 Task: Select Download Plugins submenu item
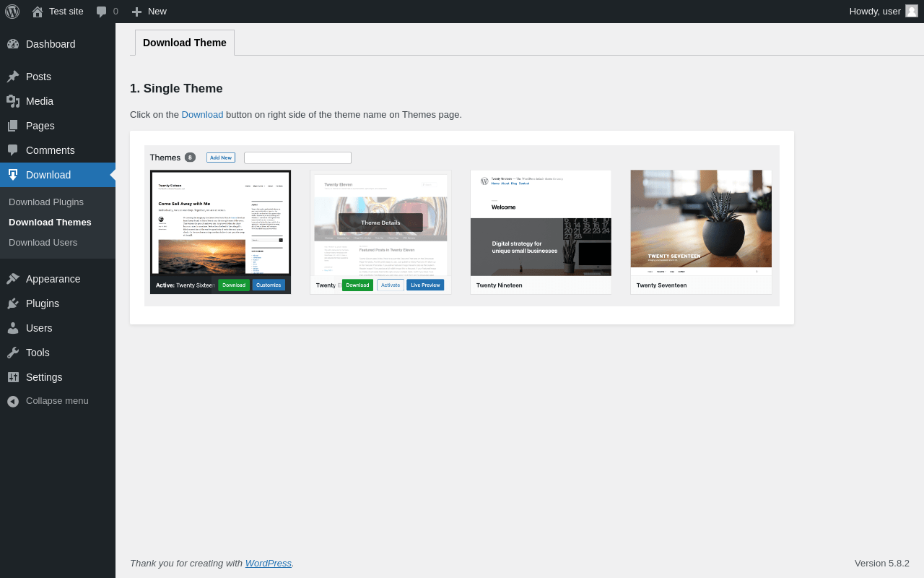tap(46, 202)
